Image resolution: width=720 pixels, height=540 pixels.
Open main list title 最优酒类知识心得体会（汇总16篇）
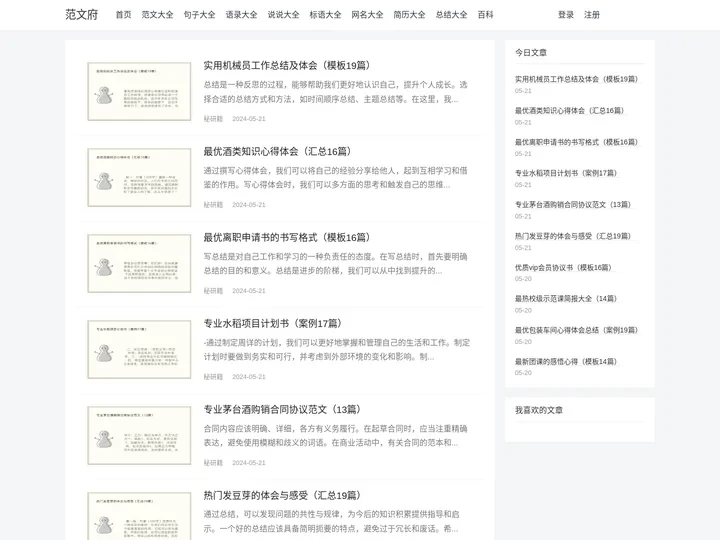(277, 152)
